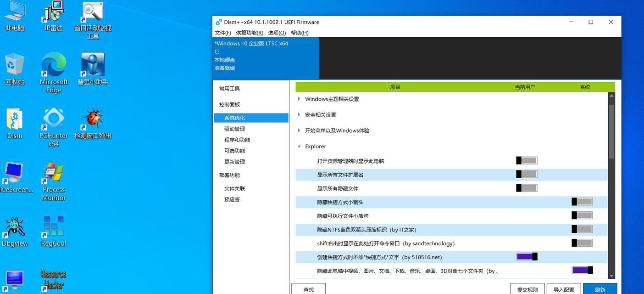Click the 查找 button
This screenshot has height=294, width=644.
309,289
